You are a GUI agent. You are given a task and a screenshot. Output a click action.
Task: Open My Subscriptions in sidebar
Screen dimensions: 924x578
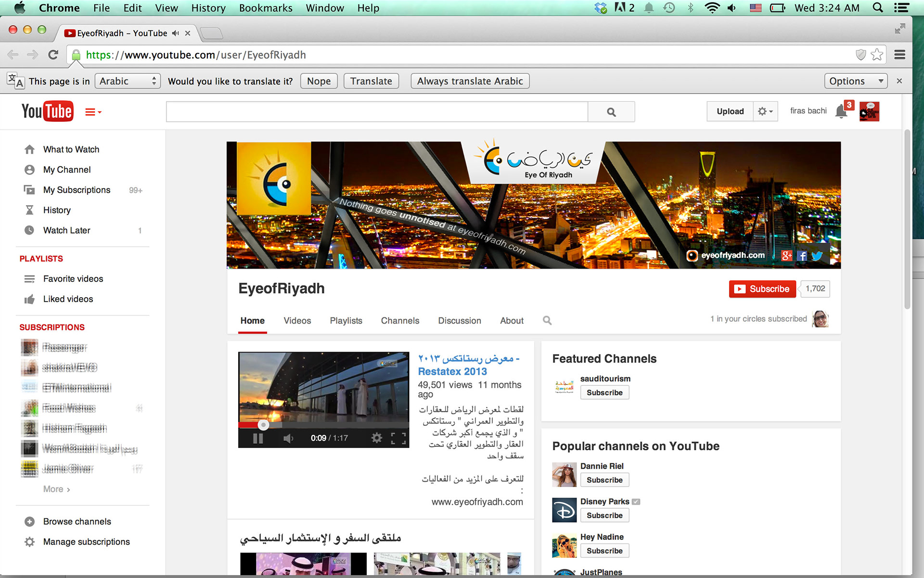pyautogui.click(x=77, y=190)
